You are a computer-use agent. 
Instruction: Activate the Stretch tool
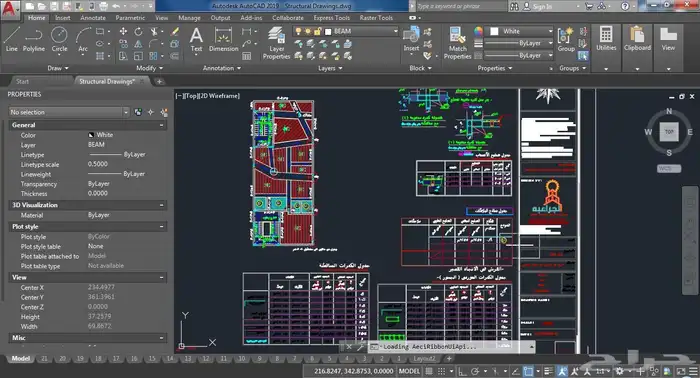click(x=123, y=56)
